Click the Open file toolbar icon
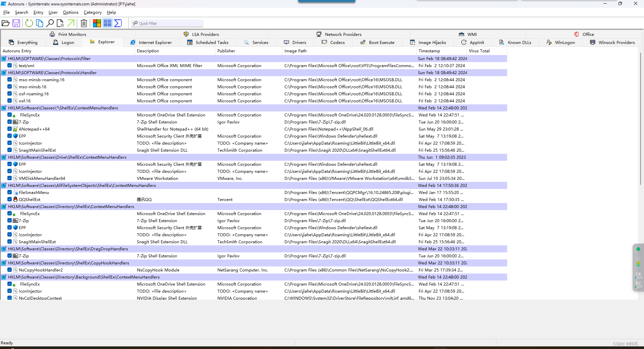 pos(6,23)
